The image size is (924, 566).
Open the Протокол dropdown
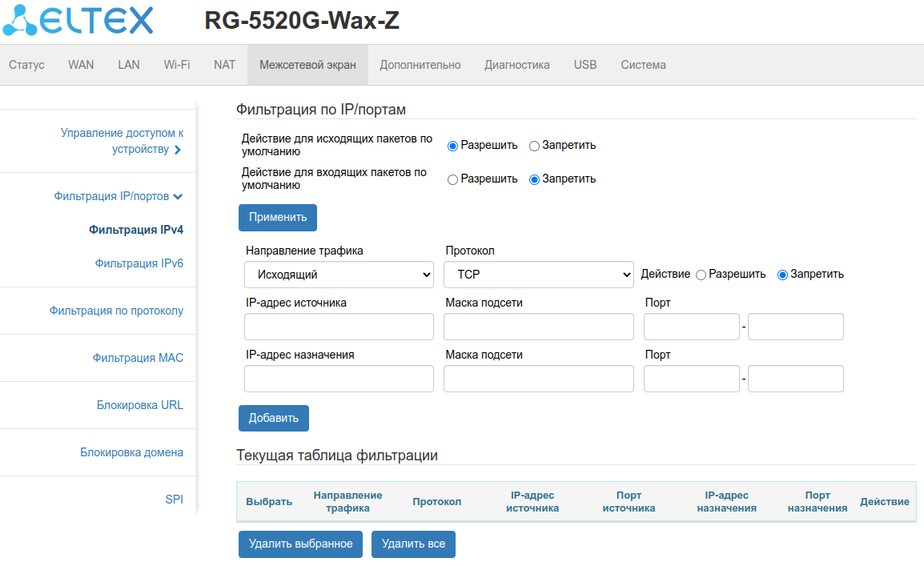pos(538,275)
